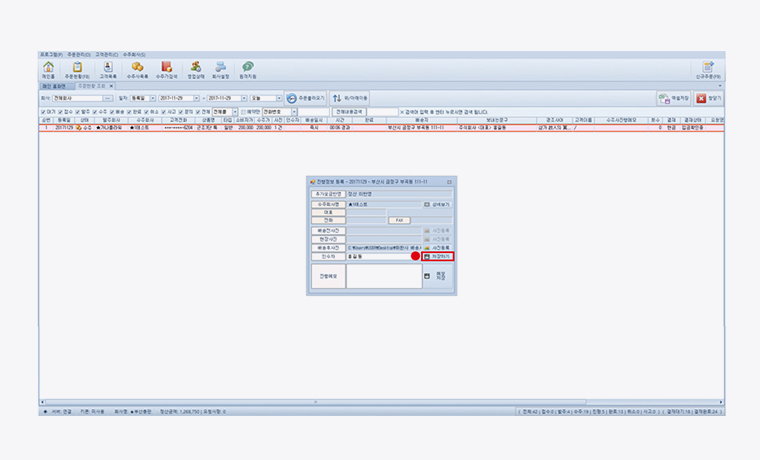Viewport: 760px width, 460px height.
Task: Click the 수주사목록 toolbar icon
Action: [x=137, y=69]
